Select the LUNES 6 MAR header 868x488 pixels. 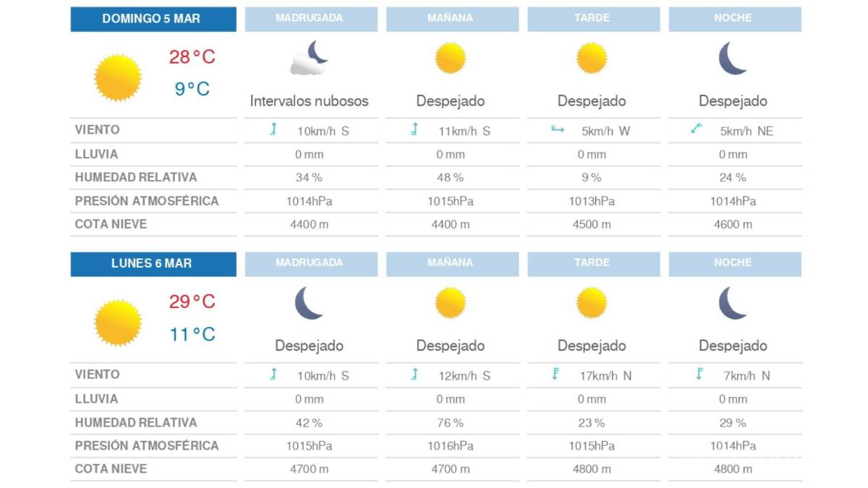pyautogui.click(x=152, y=264)
